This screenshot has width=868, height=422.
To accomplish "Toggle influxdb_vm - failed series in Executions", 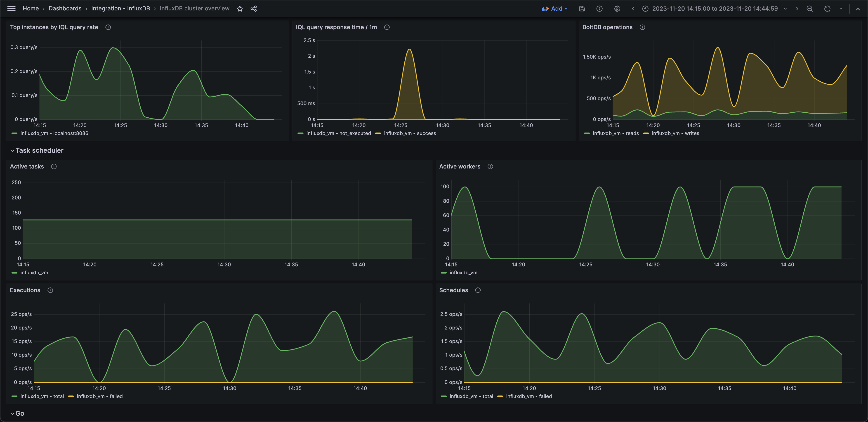I will (99, 396).
